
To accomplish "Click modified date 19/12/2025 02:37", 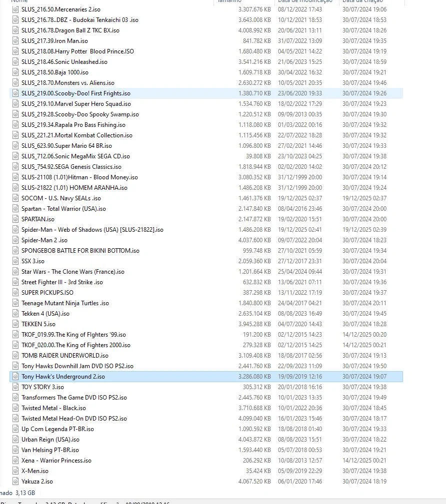I will pos(300,198).
